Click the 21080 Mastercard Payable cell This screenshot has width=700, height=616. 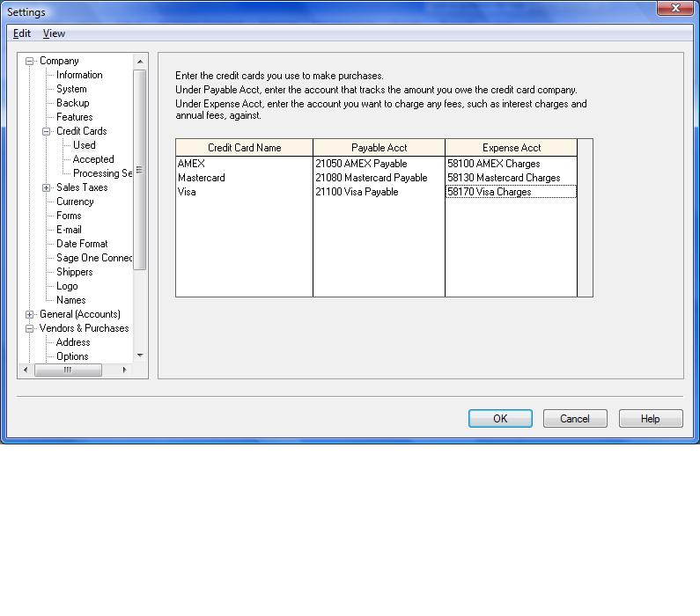[x=379, y=178]
